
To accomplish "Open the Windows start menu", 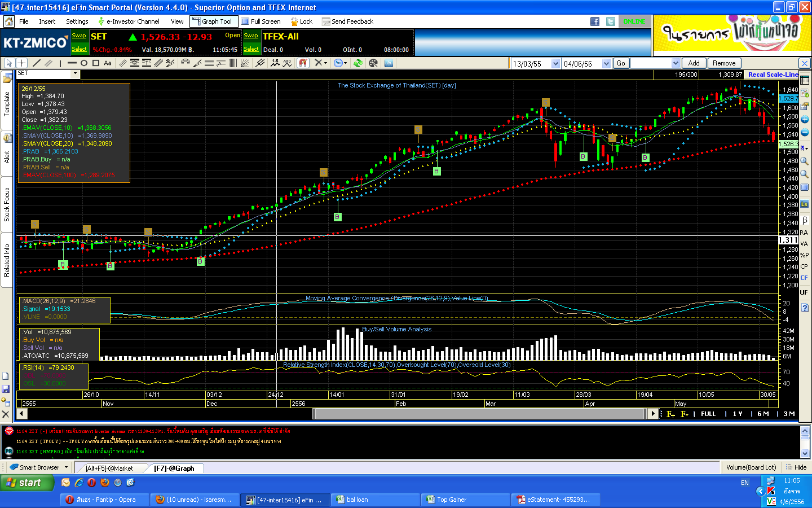I will [27, 483].
